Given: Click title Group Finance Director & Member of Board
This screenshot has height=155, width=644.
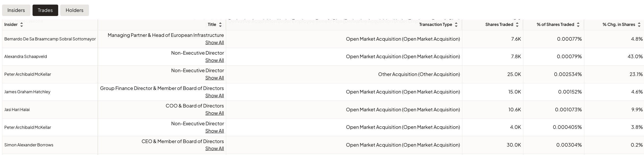Looking at the screenshot, I should [162, 88].
